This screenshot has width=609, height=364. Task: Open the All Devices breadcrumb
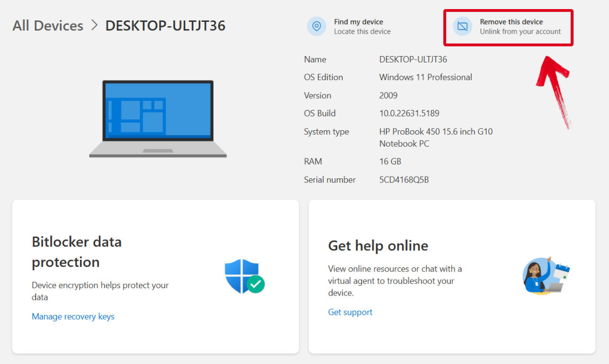(x=48, y=26)
